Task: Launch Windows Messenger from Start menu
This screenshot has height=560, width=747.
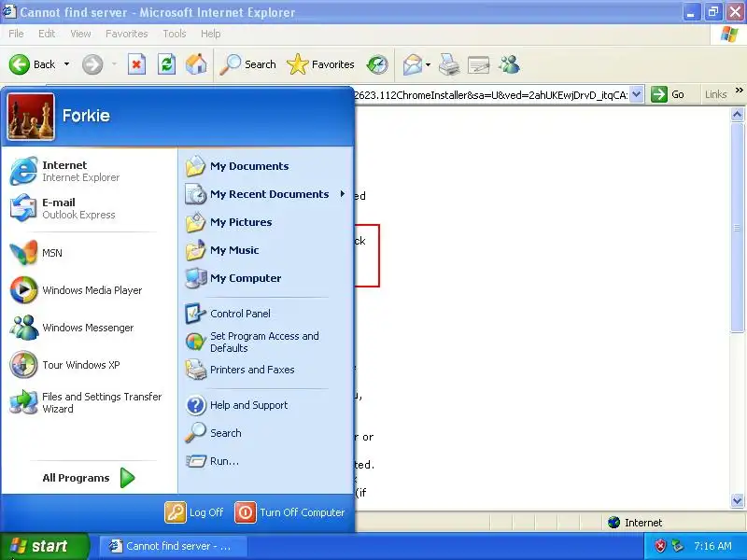Action: click(x=89, y=328)
